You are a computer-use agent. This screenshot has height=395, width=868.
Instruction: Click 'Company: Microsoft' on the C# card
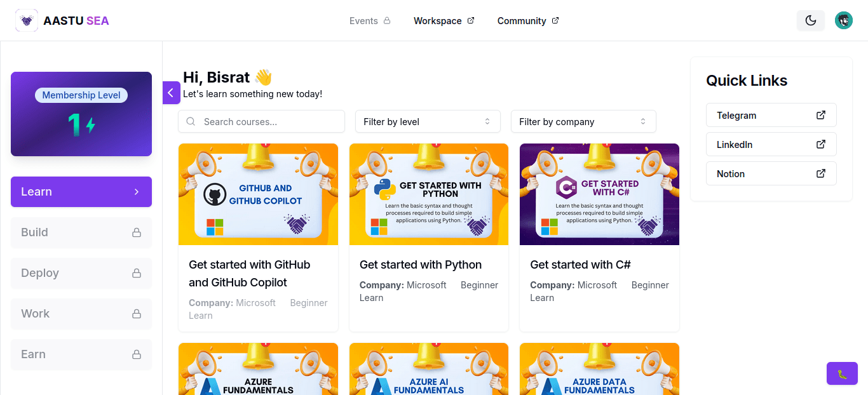pos(574,285)
